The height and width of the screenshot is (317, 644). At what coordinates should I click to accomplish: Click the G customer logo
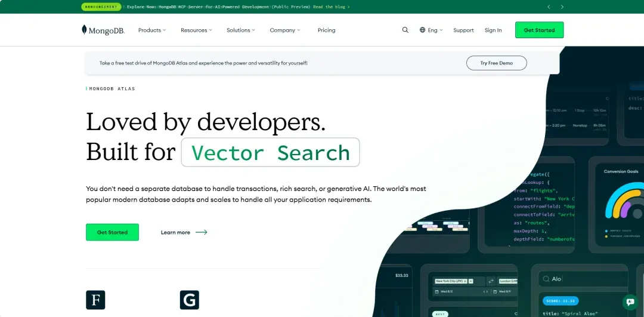point(190,300)
